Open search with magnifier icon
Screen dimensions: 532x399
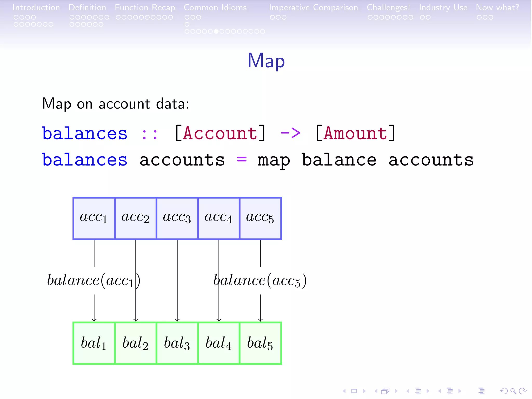point(513,391)
